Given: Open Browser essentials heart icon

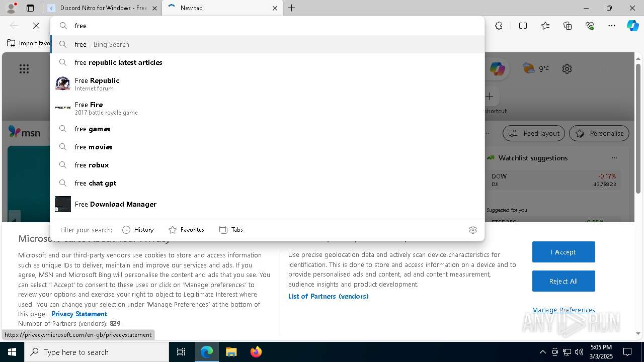Looking at the screenshot, I should click(x=590, y=26).
